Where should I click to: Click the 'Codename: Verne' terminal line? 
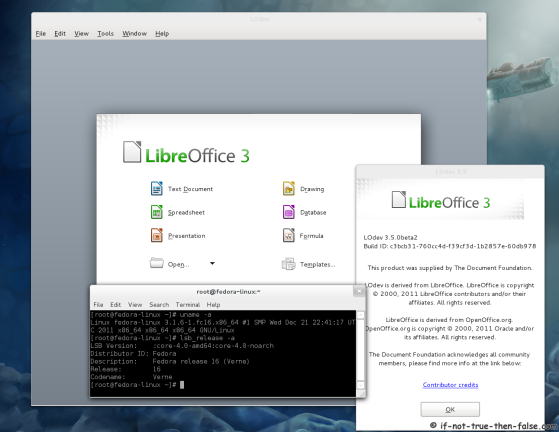[x=131, y=377]
